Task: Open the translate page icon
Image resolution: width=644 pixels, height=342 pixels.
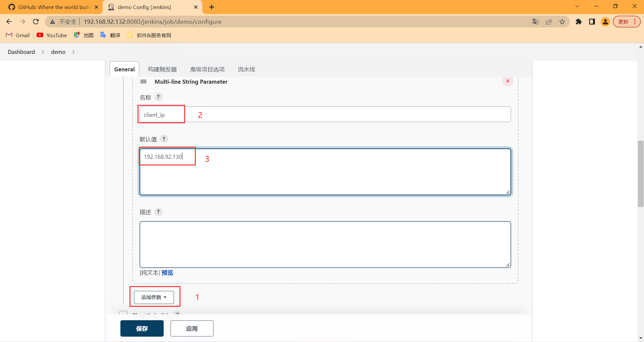Action: click(535, 22)
